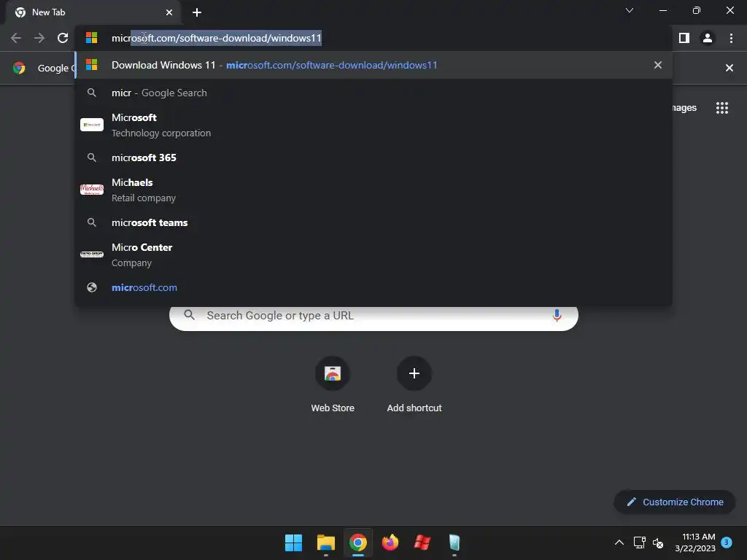Open Customize Chrome
This screenshot has height=560, width=747.
tap(675, 502)
